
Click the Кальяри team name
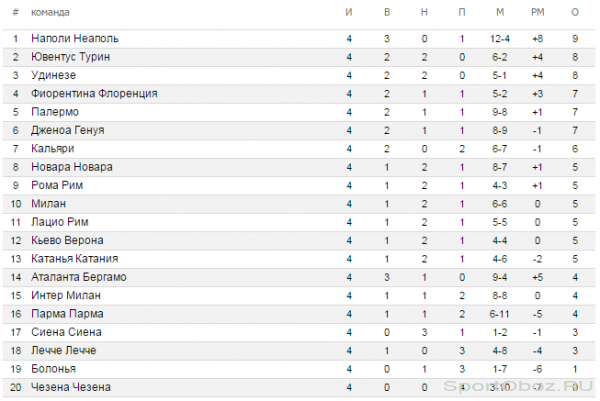coord(53,148)
